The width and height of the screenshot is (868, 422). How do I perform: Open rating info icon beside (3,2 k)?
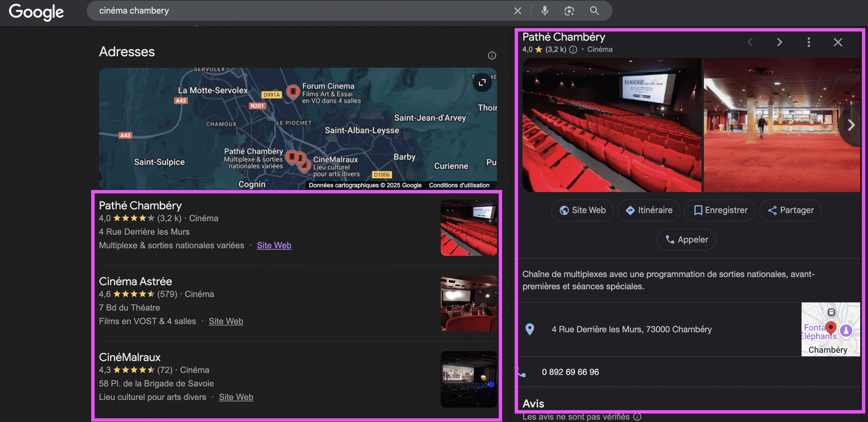click(x=573, y=50)
